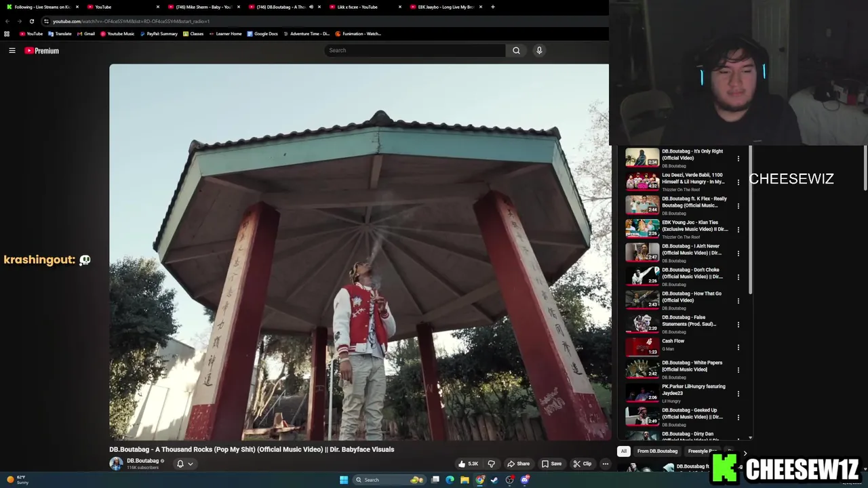Open the Translate bookmark

(x=60, y=33)
